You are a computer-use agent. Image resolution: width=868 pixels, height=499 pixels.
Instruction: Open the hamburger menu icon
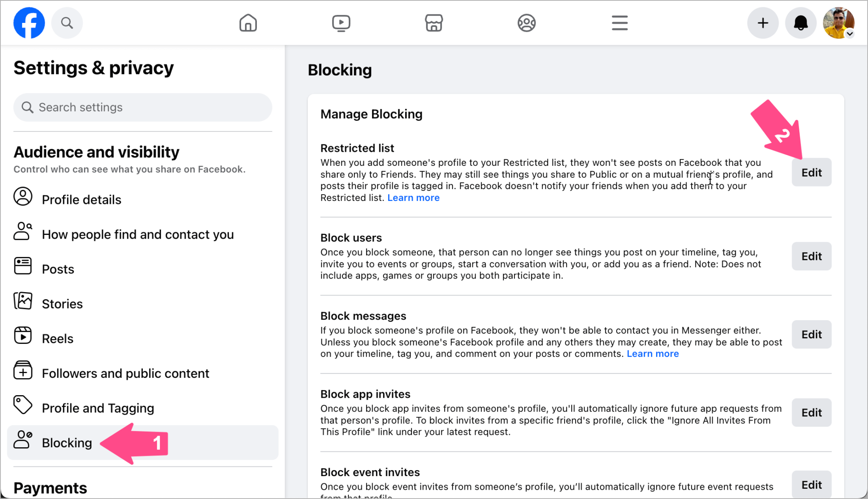pos(619,22)
